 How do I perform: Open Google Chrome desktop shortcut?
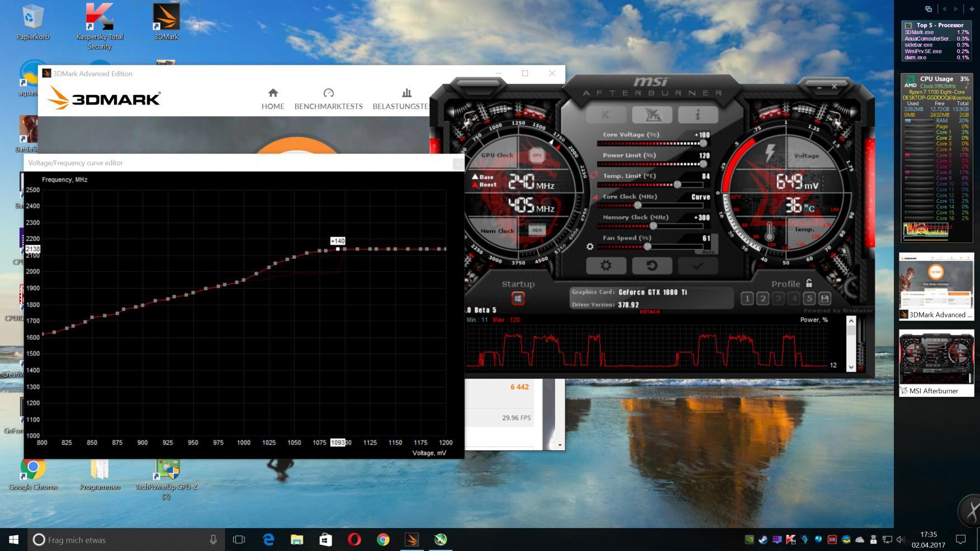click(x=33, y=474)
